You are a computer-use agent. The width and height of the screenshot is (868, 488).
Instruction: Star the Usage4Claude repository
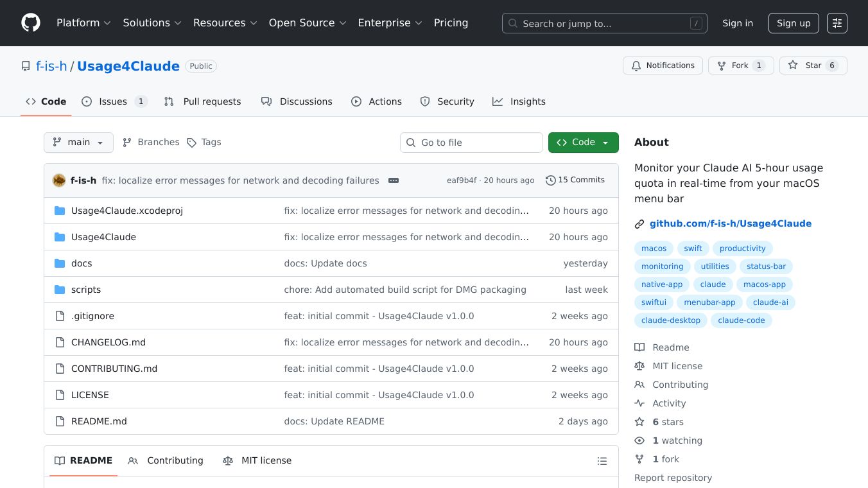coord(813,65)
